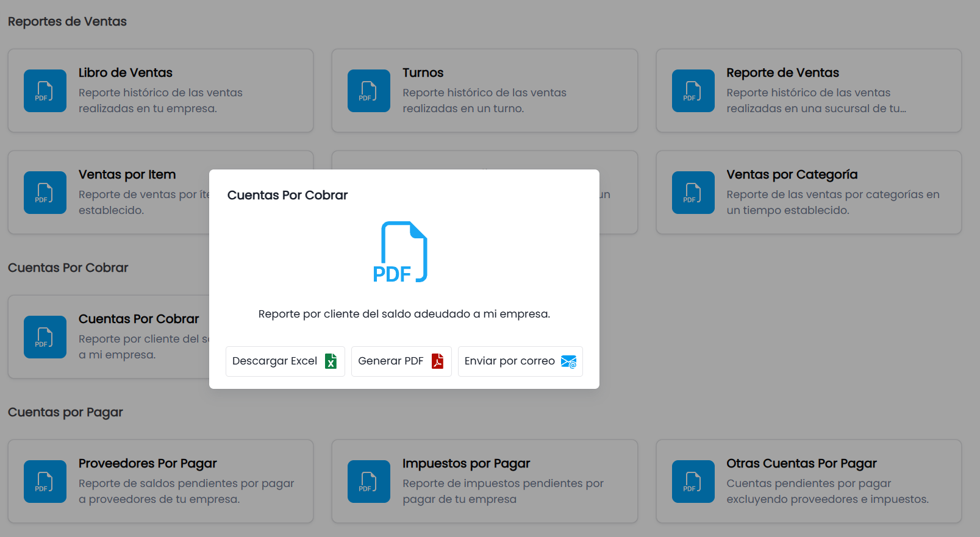Open the PDF icon for Proveedores Por Pagar

(45, 482)
